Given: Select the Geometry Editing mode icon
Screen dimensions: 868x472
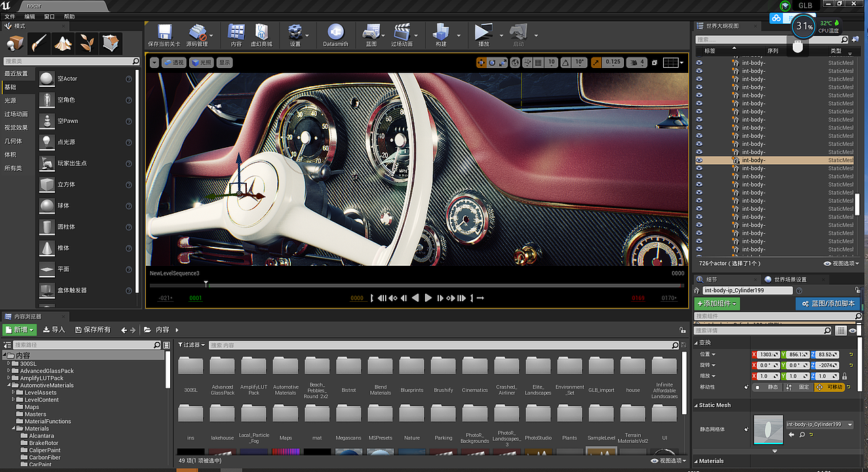Looking at the screenshot, I should (111, 43).
